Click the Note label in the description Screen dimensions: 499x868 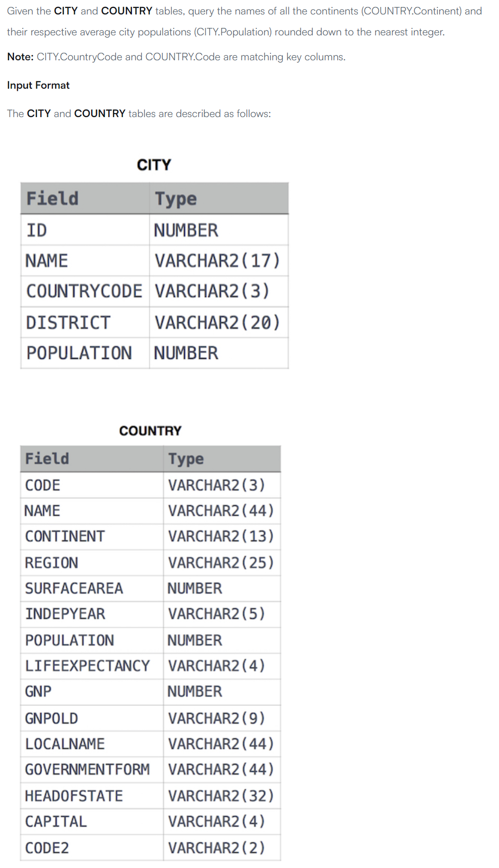pyautogui.click(x=20, y=57)
